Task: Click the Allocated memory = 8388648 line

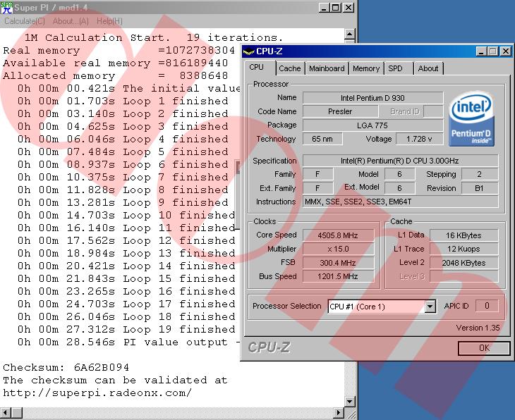Action: 115,76
